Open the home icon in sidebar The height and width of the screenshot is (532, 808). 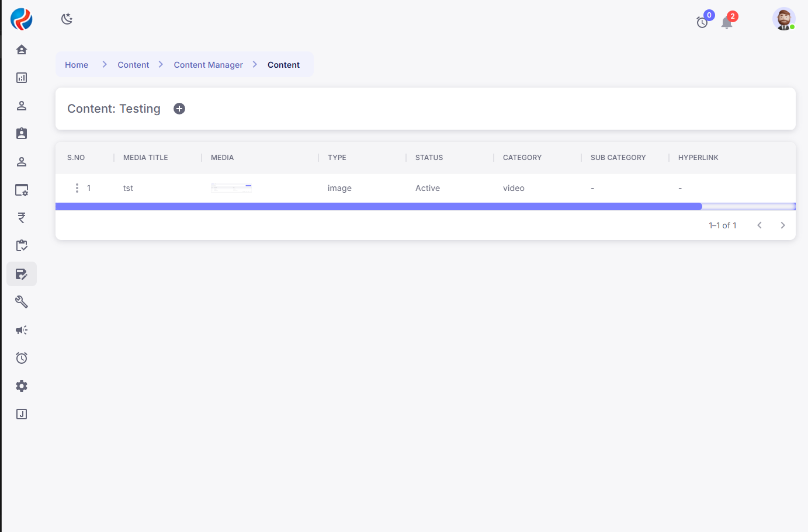click(x=22, y=50)
